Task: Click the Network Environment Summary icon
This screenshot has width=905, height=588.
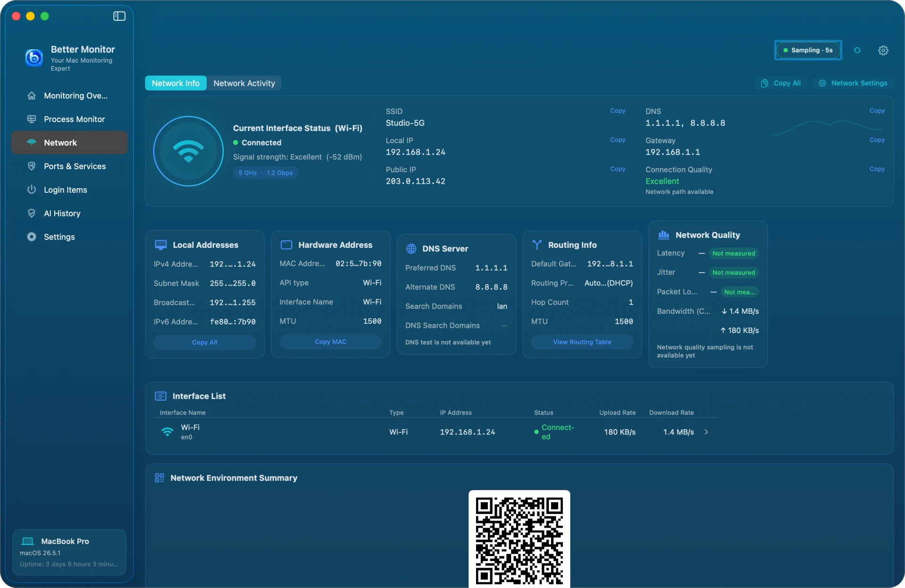Action: pyautogui.click(x=159, y=478)
